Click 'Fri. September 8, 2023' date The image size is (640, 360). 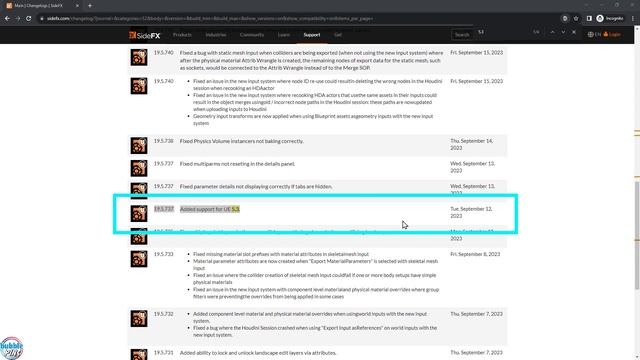475,254
